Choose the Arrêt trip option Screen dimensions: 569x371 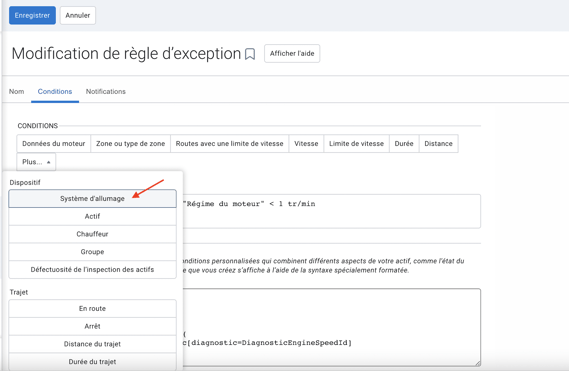[x=93, y=326]
